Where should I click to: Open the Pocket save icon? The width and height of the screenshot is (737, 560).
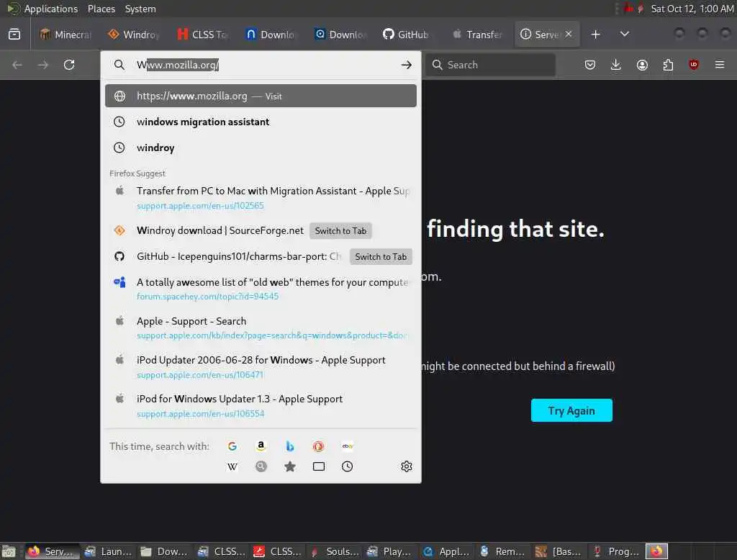point(590,65)
